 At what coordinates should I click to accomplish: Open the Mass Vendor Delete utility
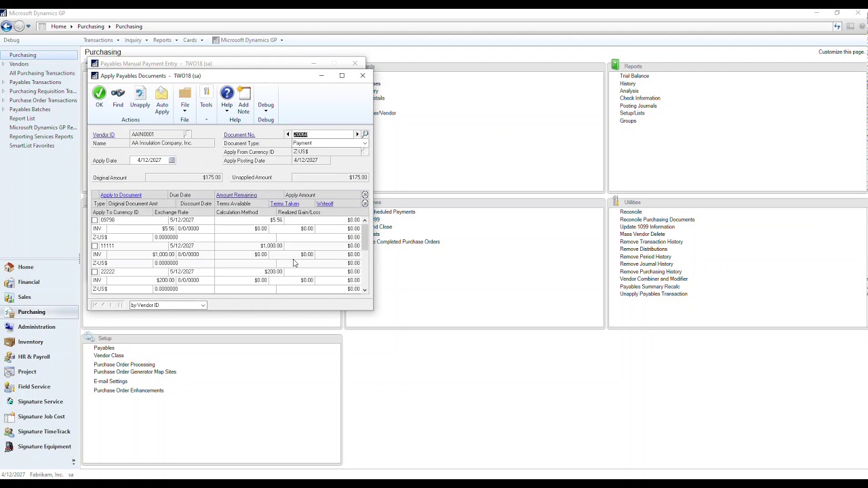(x=642, y=234)
